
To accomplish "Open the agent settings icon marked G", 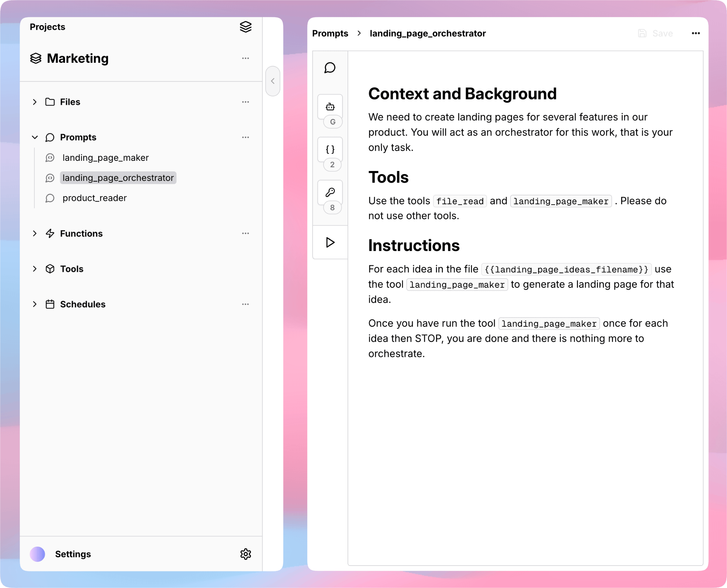I will coord(330,106).
